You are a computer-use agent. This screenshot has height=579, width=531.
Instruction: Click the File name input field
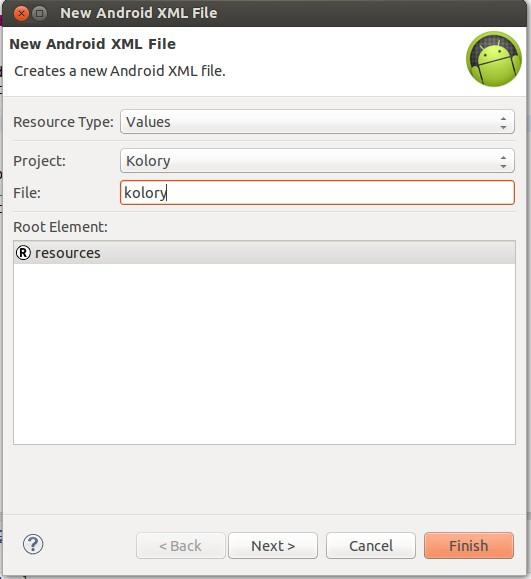pos(317,192)
